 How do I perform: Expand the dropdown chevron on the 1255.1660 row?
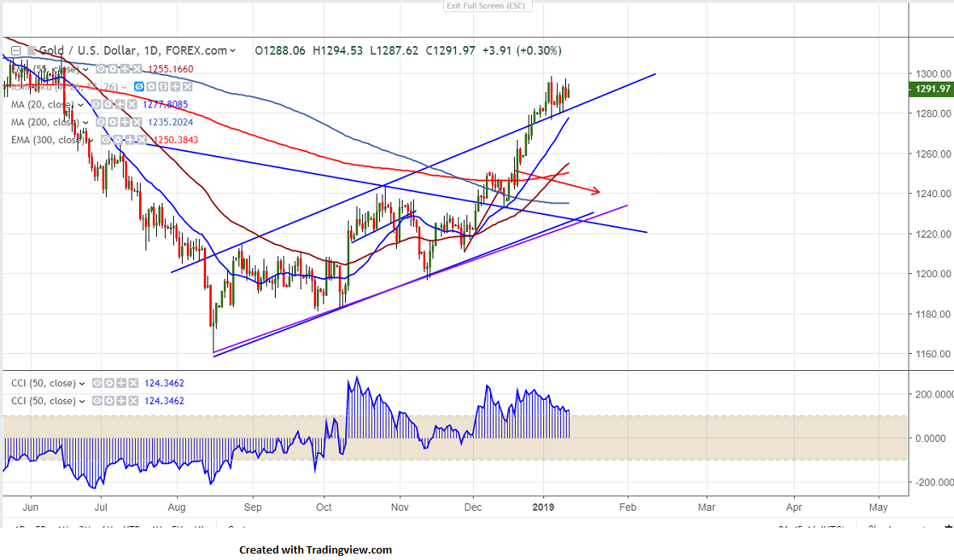click(85, 69)
